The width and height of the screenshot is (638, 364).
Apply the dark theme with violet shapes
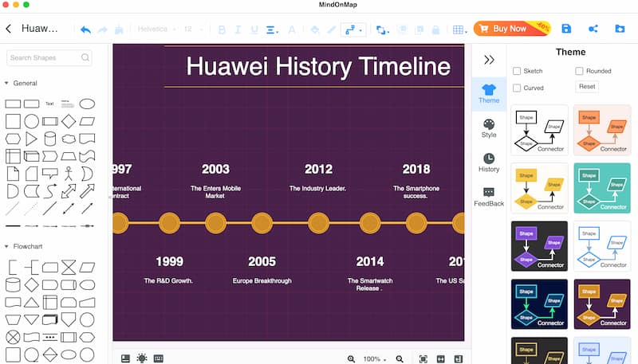coord(540,246)
